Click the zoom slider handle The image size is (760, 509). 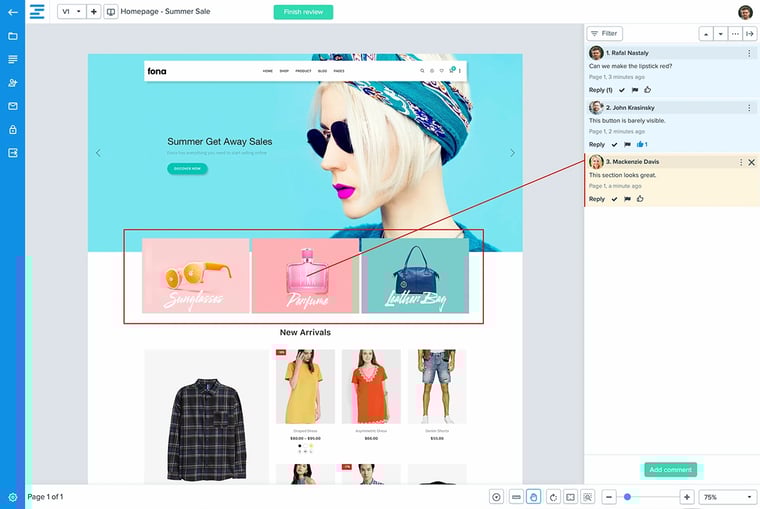pos(627,497)
